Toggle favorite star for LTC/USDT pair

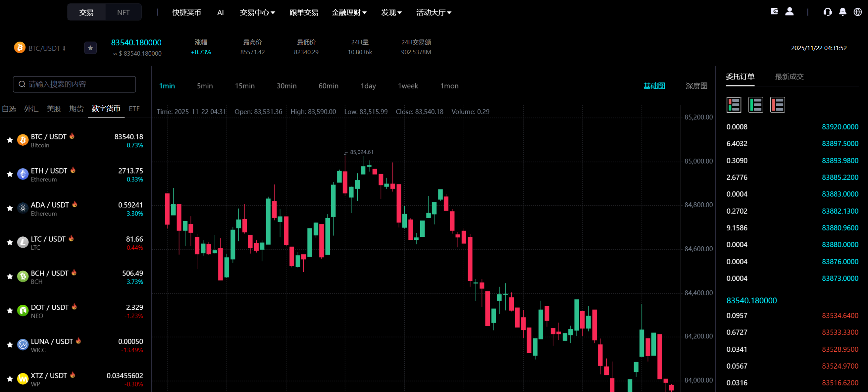pos(9,242)
